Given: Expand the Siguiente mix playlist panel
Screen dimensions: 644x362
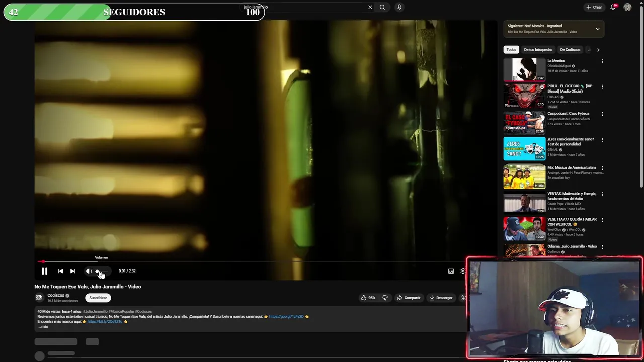Looking at the screenshot, I should click(x=598, y=29).
